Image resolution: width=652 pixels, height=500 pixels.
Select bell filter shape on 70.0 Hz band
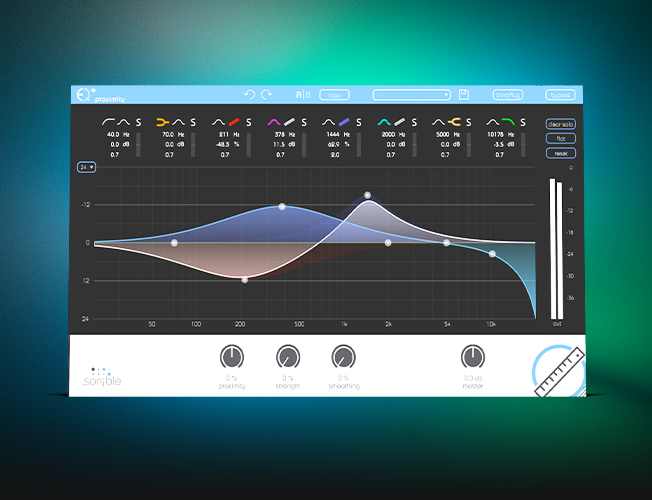click(x=178, y=122)
